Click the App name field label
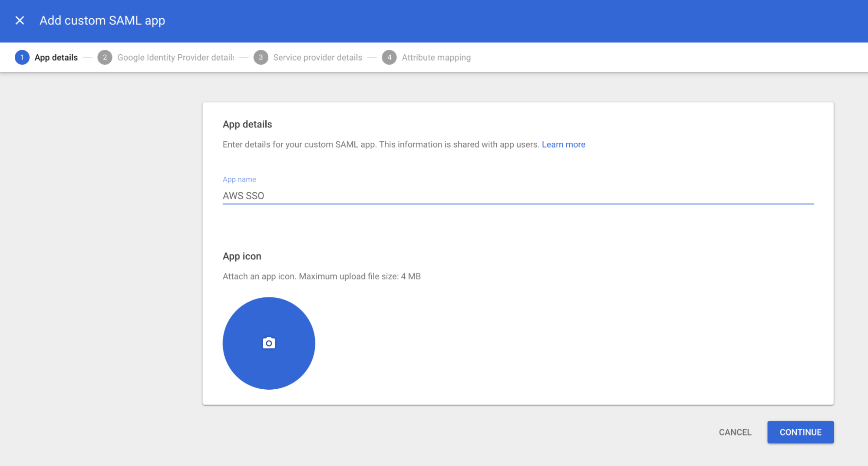 click(239, 179)
